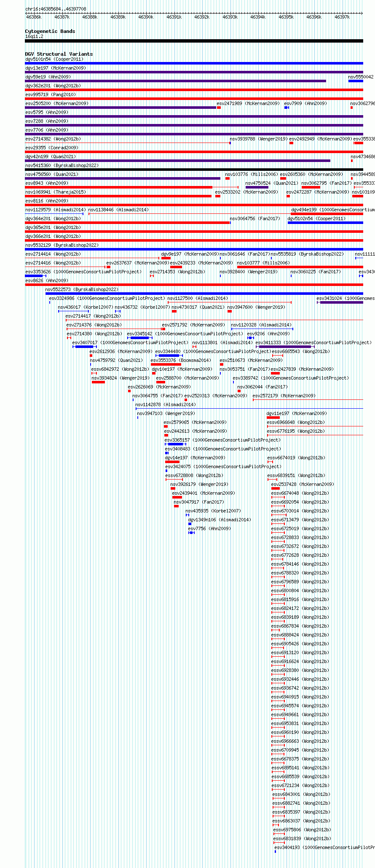Select the dgv13e197 (McKernan2009) variant label
The width and height of the screenshot is (375, 868).
click(55, 68)
